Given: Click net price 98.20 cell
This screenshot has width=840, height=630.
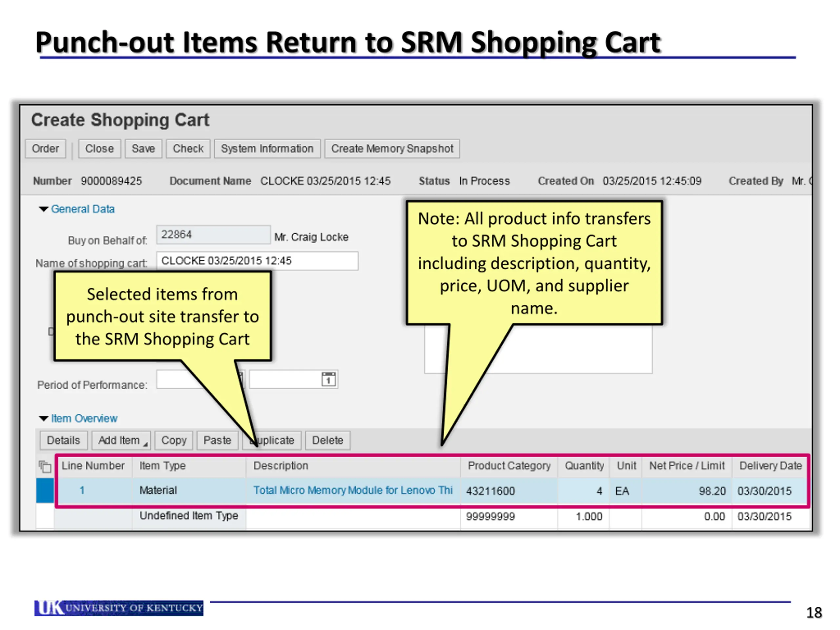Looking at the screenshot, I should pyautogui.click(x=686, y=491).
